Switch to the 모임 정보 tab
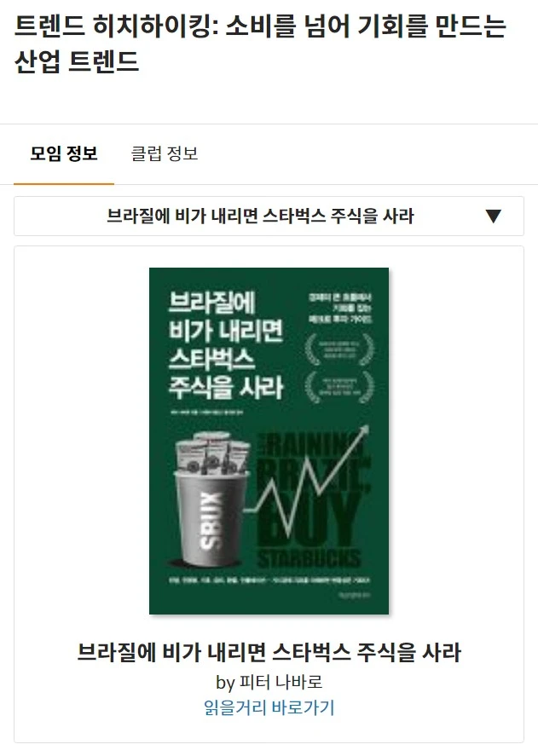The image size is (538, 756). [x=64, y=153]
